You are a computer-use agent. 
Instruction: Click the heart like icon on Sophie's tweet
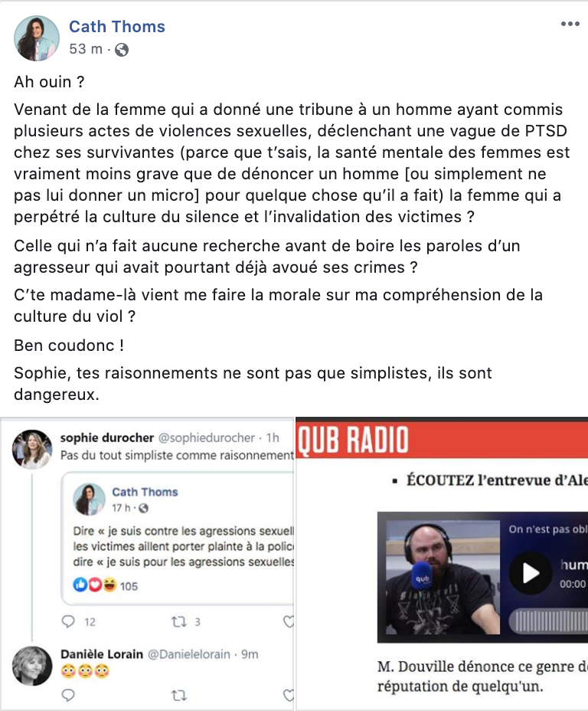[289, 621]
